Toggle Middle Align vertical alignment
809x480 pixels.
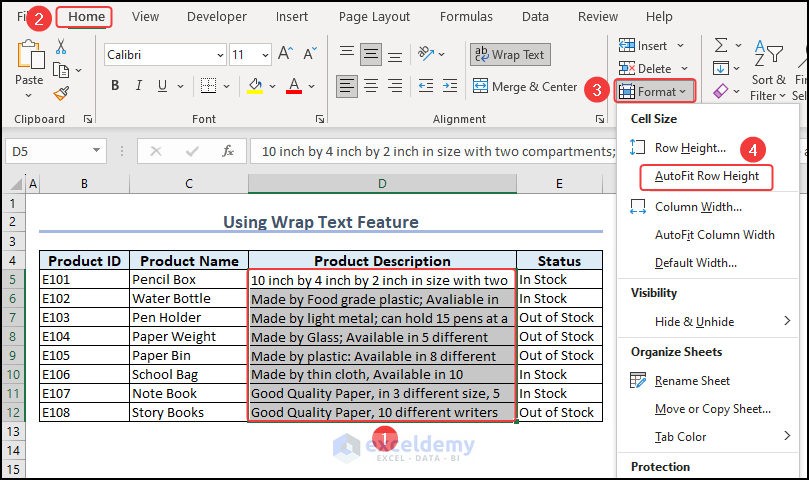tap(371, 54)
